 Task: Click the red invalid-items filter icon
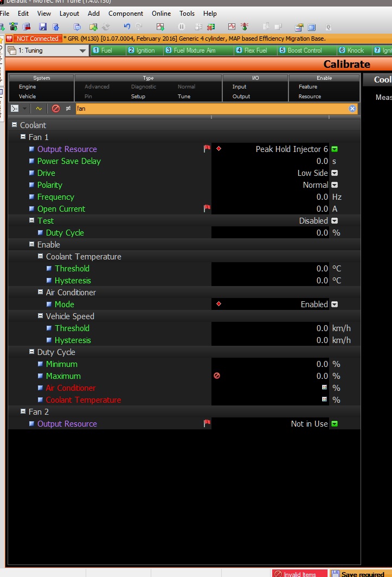[x=55, y=109]
